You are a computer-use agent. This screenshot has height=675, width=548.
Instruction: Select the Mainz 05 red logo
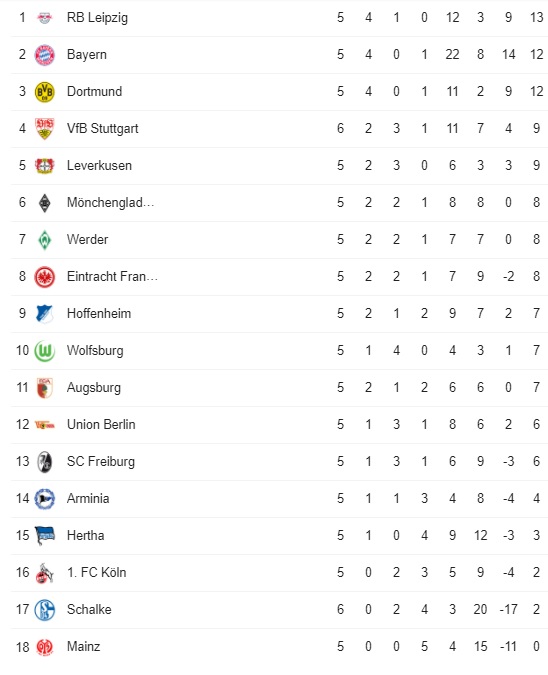tap(44, 647)
